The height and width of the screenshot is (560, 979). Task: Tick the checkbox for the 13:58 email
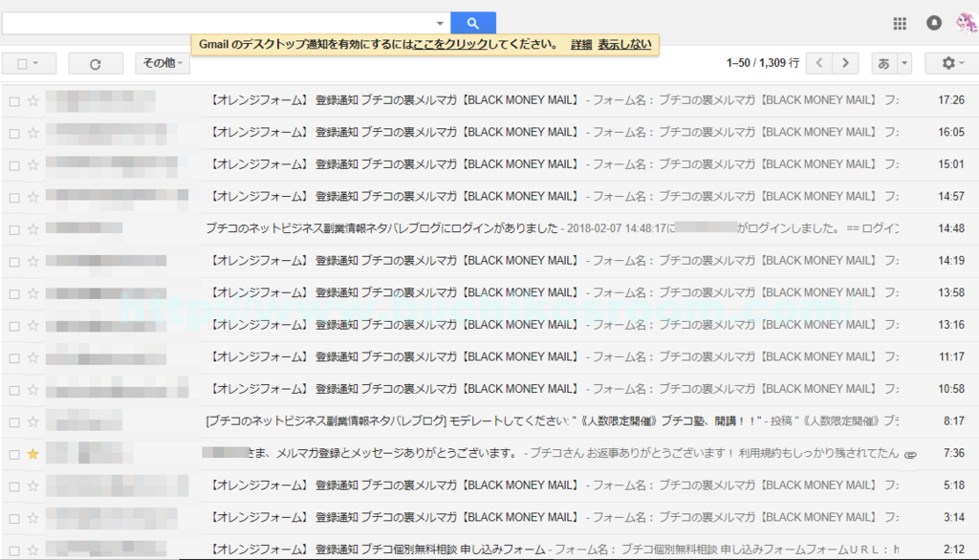click(x=14, y=294)
